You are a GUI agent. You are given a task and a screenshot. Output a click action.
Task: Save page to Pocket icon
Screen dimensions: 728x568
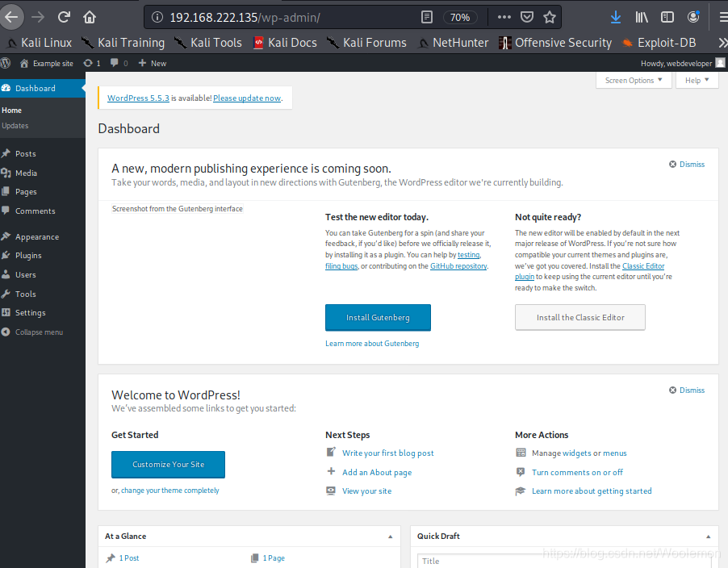(x=526, y=18)
